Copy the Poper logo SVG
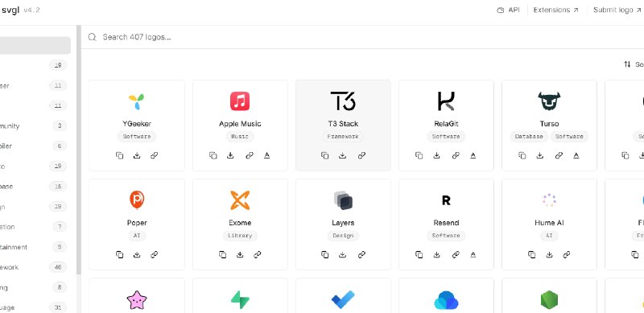 (x=119, y=255)
